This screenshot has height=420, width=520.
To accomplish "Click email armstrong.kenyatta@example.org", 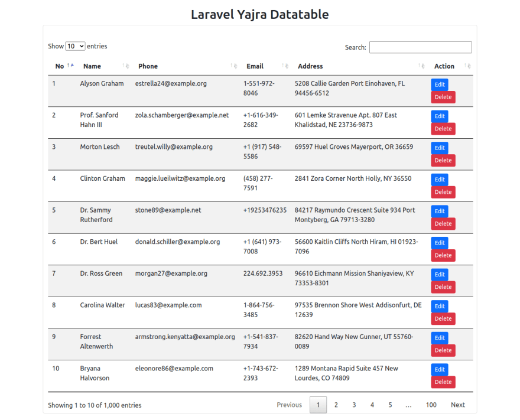I will coord(185,337).
